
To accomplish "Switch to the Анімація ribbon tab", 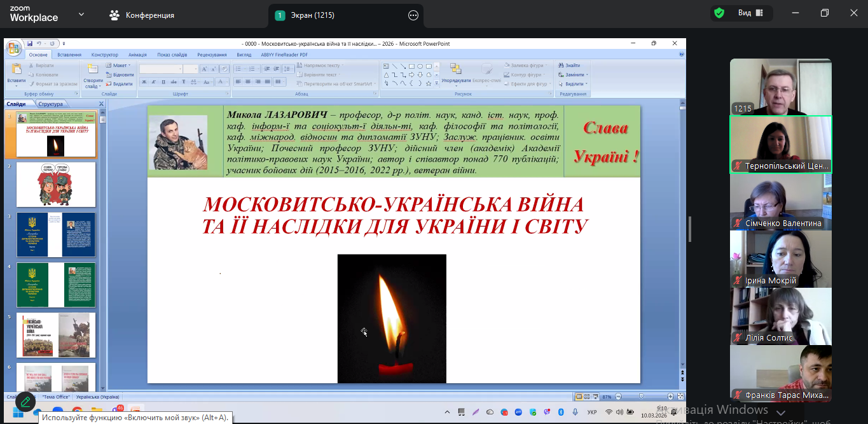I will tap(137, 55).
